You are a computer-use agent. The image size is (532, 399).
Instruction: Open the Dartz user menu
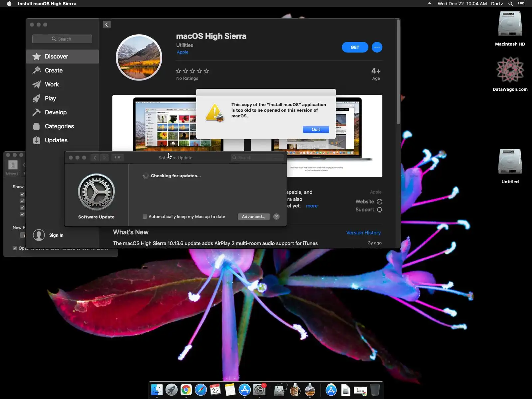(497, 4)
